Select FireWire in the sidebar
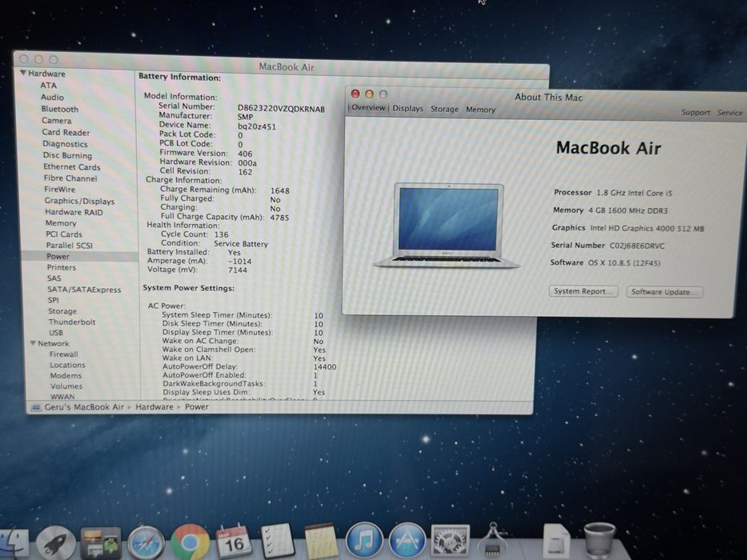The image size is (747, 560). pos(60,189)
